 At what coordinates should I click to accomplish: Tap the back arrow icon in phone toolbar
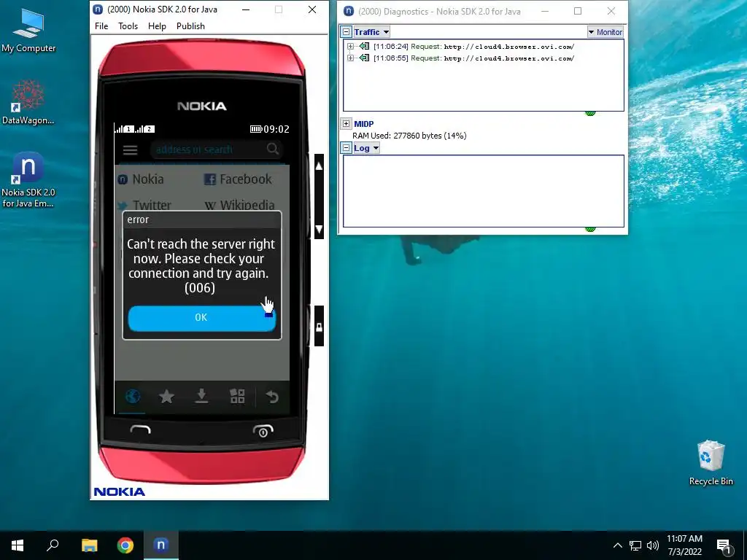[272, 396]
